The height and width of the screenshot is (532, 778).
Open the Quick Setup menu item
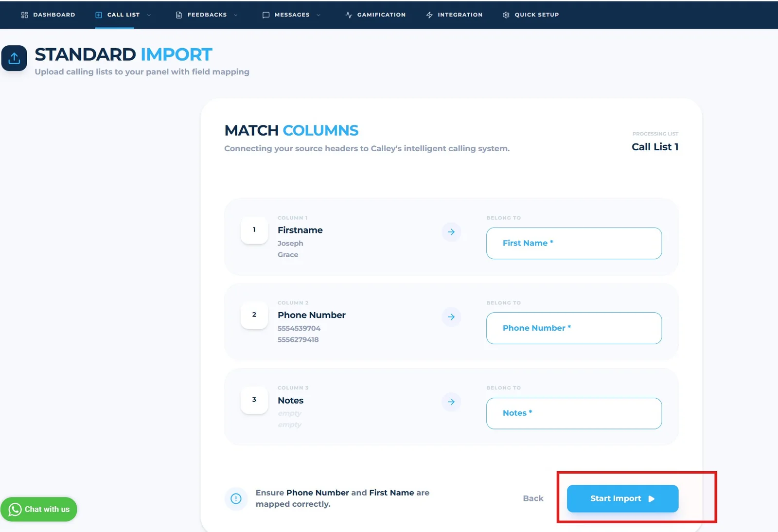click(x=531, y=15)
